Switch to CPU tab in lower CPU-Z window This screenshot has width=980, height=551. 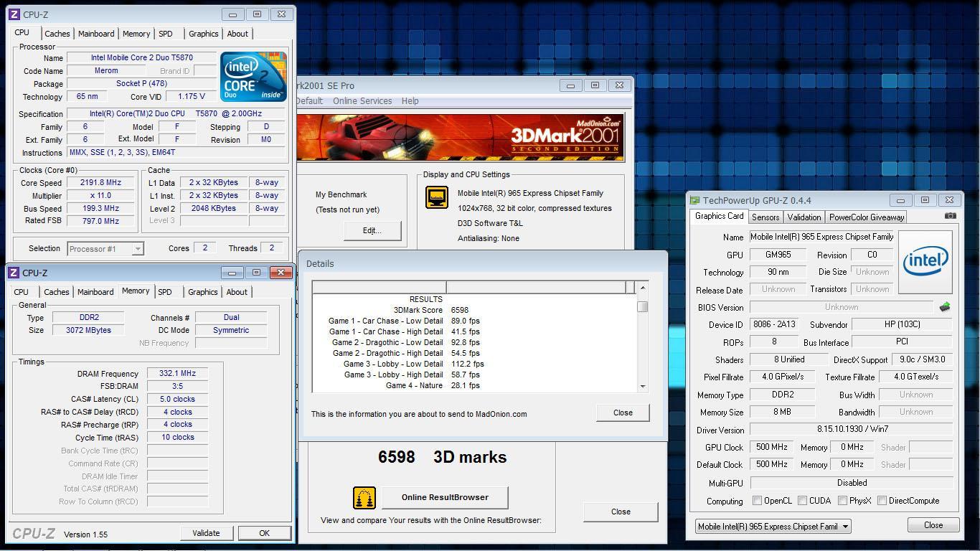click(x=22, y=292)
